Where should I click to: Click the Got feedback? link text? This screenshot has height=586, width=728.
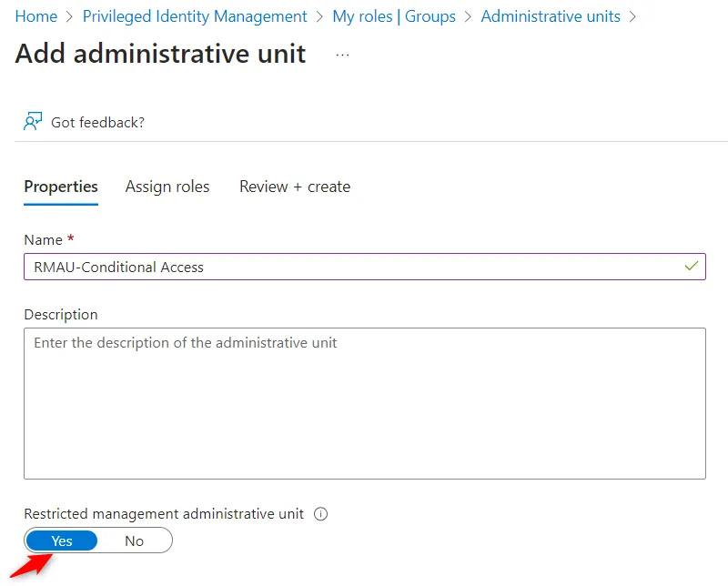(97, 122)
